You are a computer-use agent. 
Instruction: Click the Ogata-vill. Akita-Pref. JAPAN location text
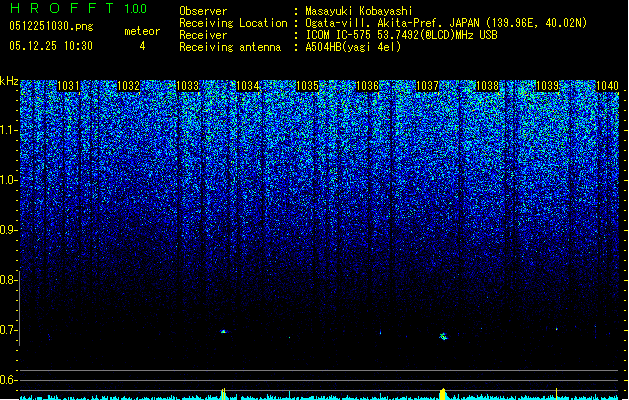[x=446, y=23]
